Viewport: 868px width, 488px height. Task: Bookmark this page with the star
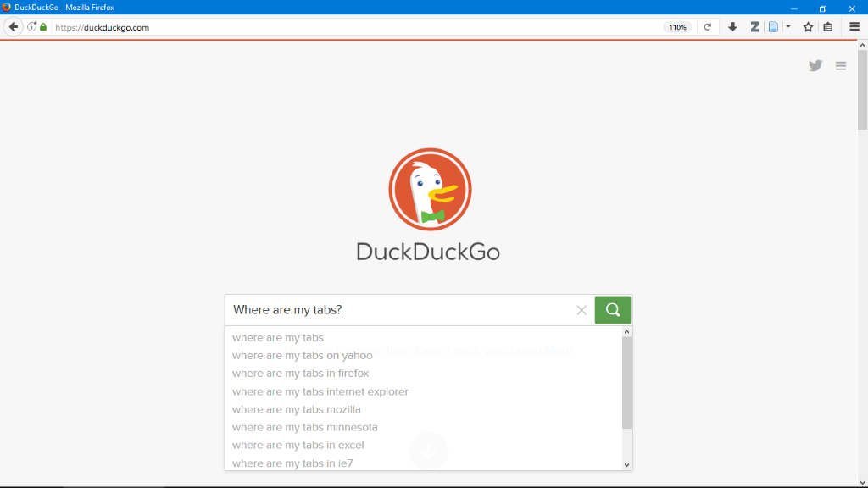point(808,26)
